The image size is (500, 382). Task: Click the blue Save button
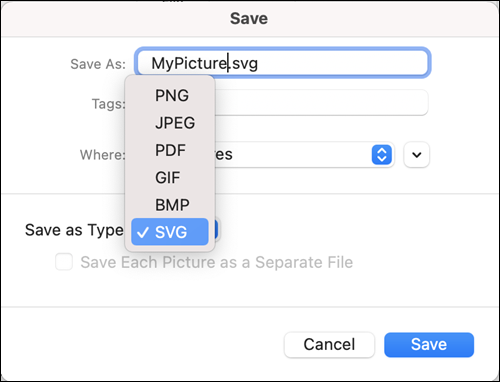(429, 345)
